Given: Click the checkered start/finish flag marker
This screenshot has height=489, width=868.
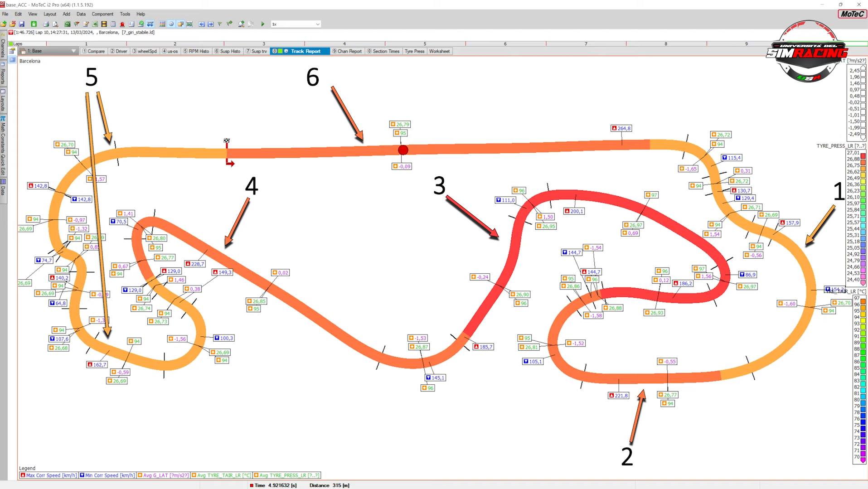Looking at the screenshot, I should click(227, 141).
